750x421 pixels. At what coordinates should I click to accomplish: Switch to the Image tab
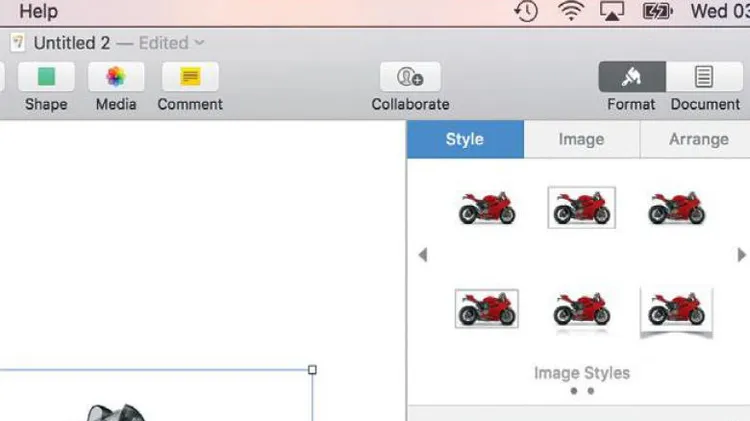click(582, 139)
